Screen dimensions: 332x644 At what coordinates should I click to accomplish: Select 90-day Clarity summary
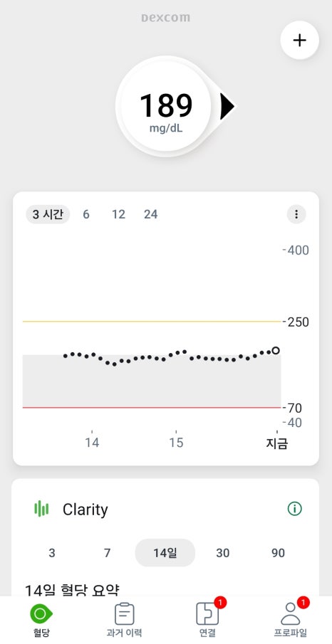click(x=278, y=553)
